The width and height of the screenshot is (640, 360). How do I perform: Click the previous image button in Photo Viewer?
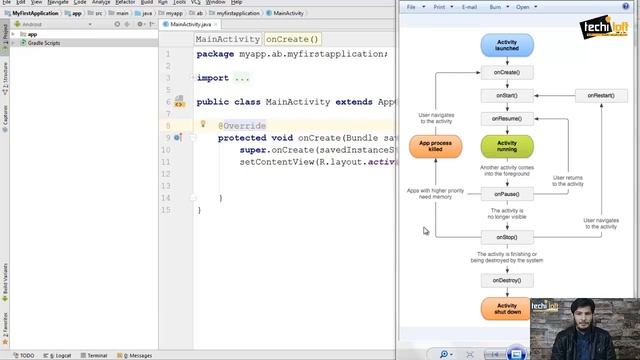click(x=495, y=354)
